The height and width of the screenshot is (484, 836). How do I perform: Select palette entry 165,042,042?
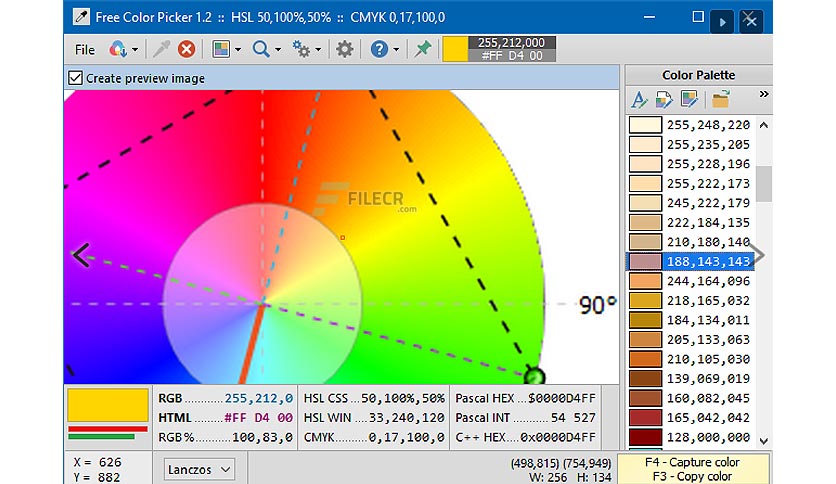(690, 417)
